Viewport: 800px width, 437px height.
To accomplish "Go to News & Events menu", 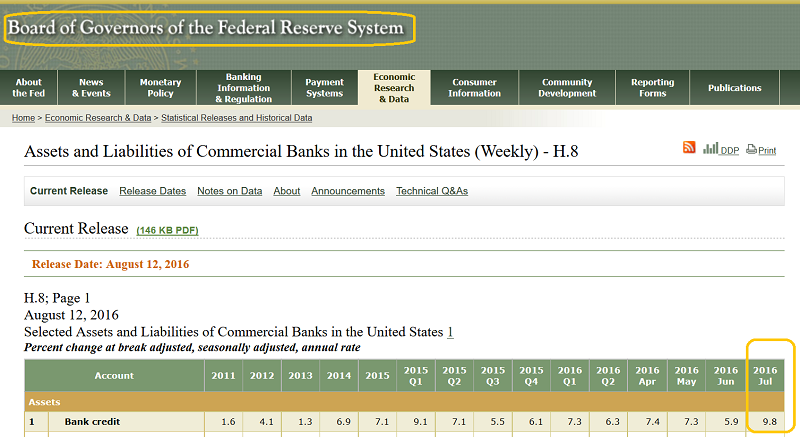I will click(91, 88).
